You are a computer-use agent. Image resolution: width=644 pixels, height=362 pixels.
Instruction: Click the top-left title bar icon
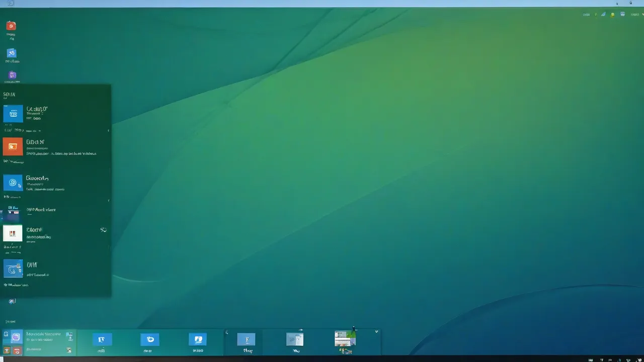[10, 3]
